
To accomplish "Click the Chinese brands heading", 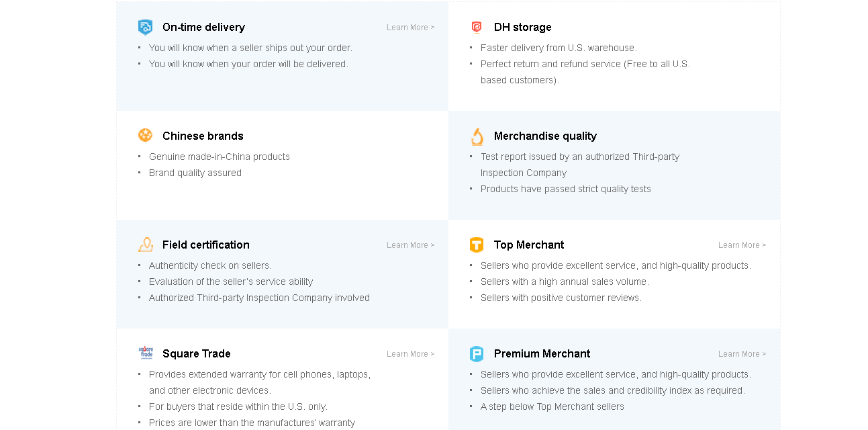I will click(x=203, y=136).
